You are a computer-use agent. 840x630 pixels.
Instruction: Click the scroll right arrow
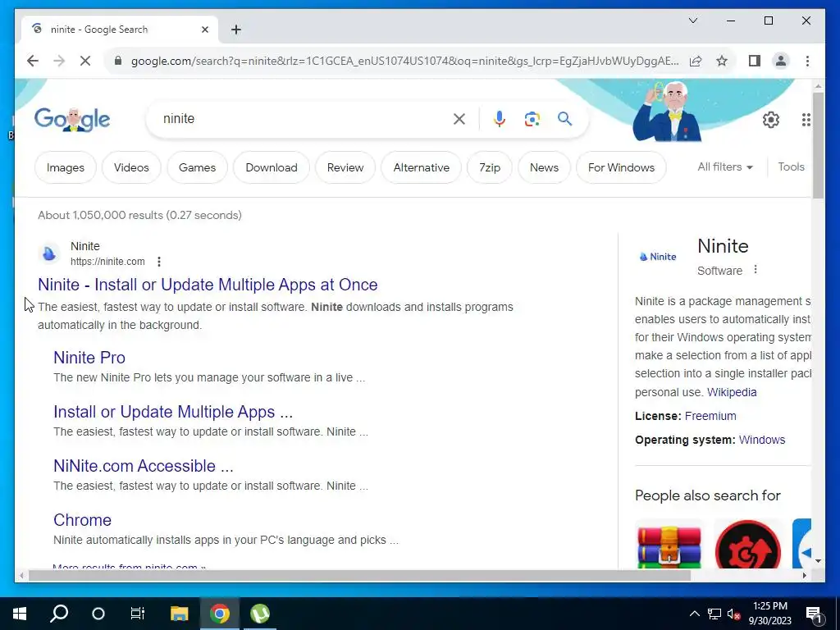[x=804, y=576]
